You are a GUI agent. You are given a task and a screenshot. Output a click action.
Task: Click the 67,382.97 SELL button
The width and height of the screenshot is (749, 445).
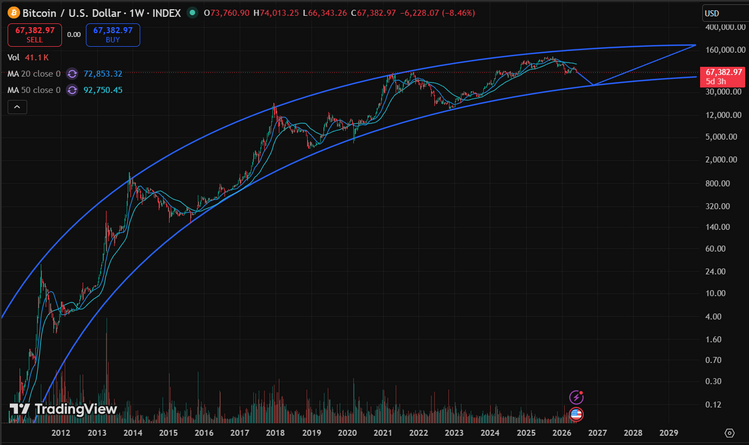coord(34,35)
